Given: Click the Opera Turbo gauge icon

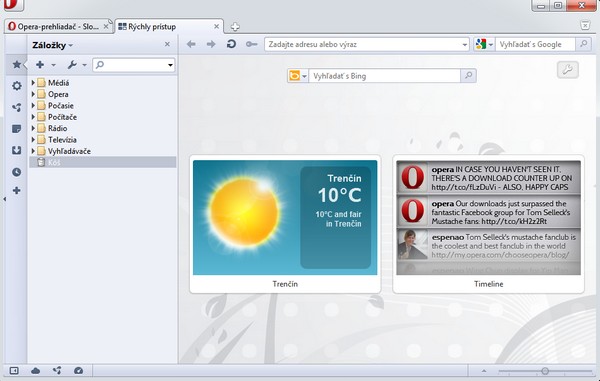Looking at the screenshot, I should click(x=78, y=371).
